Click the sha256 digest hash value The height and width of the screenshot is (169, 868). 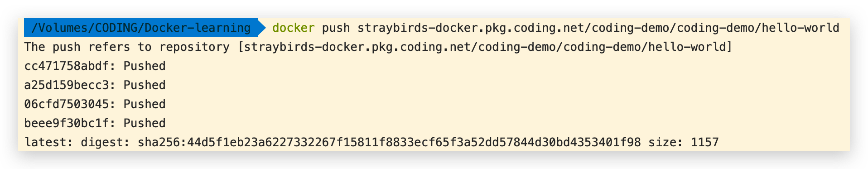(x=389, y=143)
